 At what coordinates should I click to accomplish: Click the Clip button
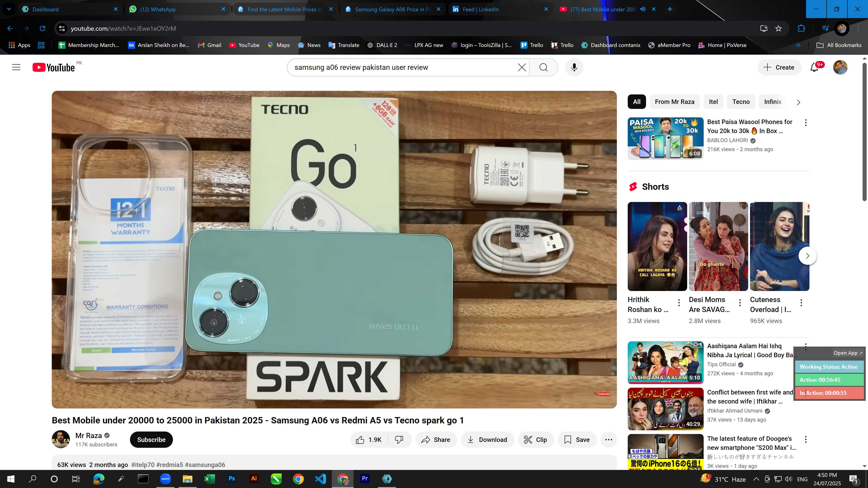tap(536, 439)
